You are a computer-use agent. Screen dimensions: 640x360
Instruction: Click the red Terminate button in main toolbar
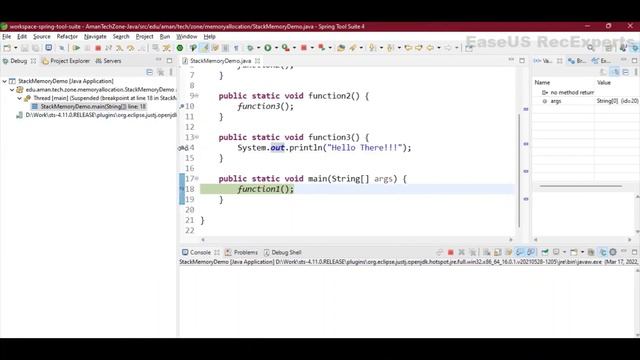(x=98, y=48)
